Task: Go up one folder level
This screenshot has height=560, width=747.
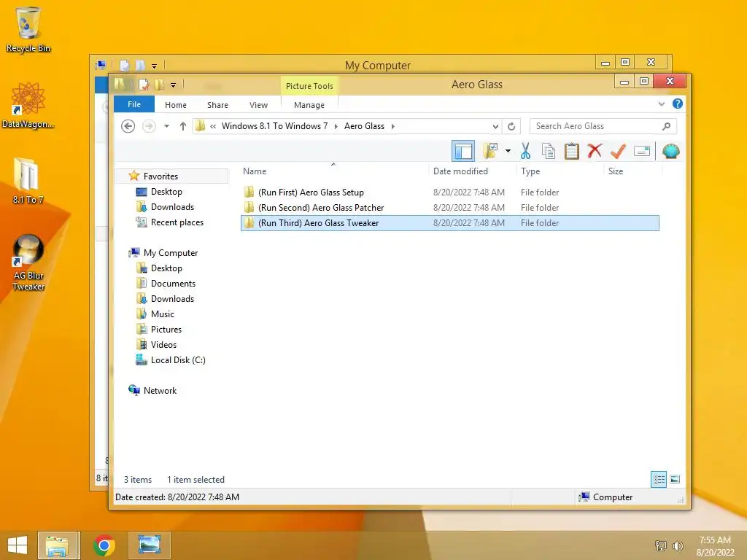Action: (183, 126)
